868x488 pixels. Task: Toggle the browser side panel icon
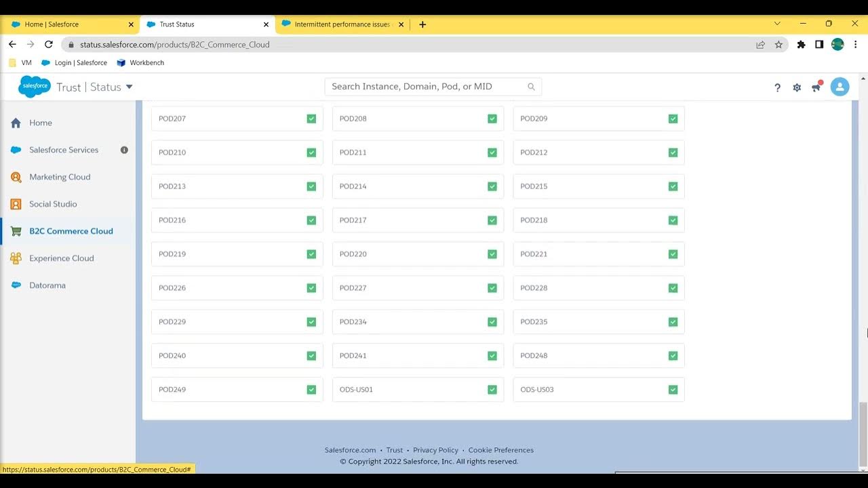point(819,45)
